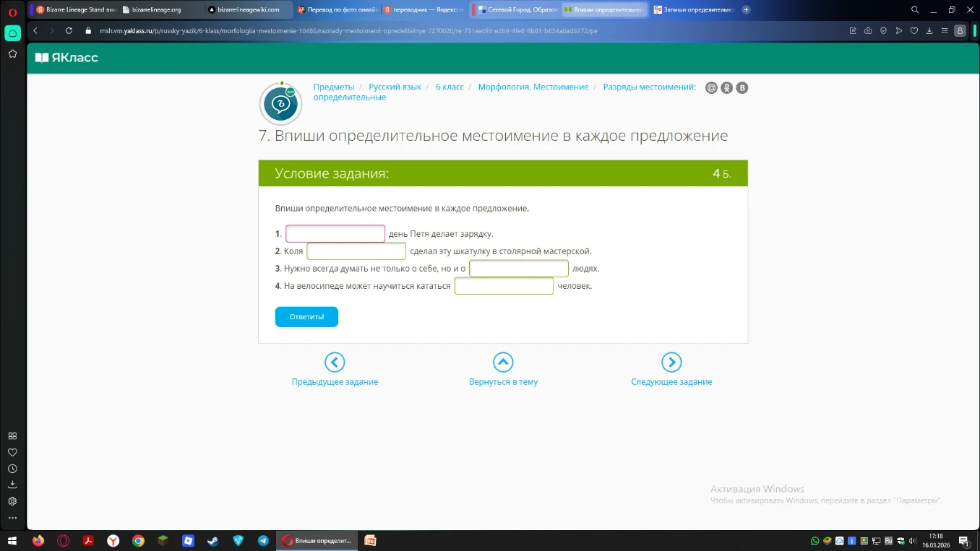Open 6 класс breadcrumb link
Image resolution: width=980 pixels, height=551 pixels.
click(x=450, y=87)
